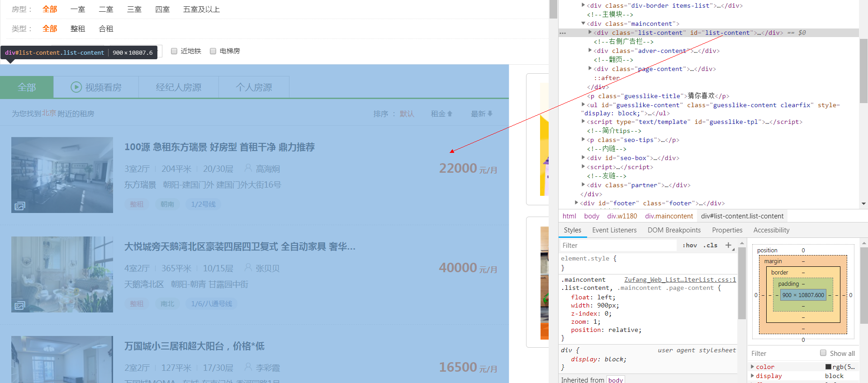868x383 pixels.
Task: Open listing 大悦城旁天鹅湾北区 title
Action: click(240, 246)
